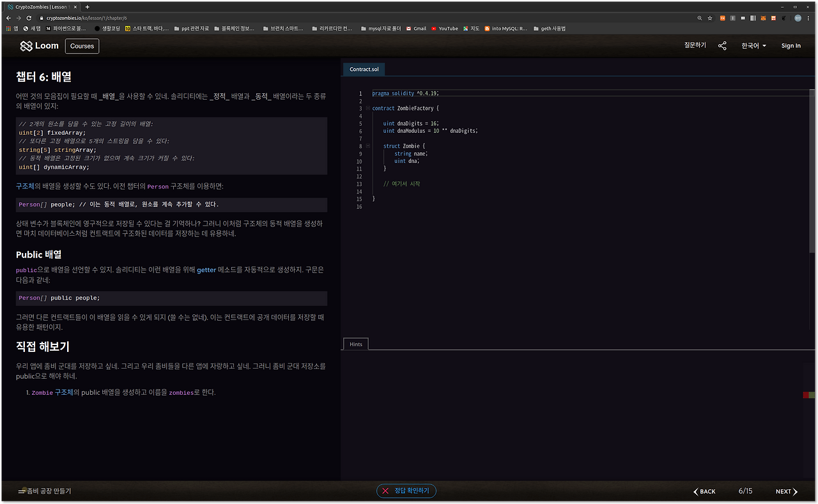Select the CryptoZombies browser tab
The height and width of the screenshot is (504, 818).
41,7
